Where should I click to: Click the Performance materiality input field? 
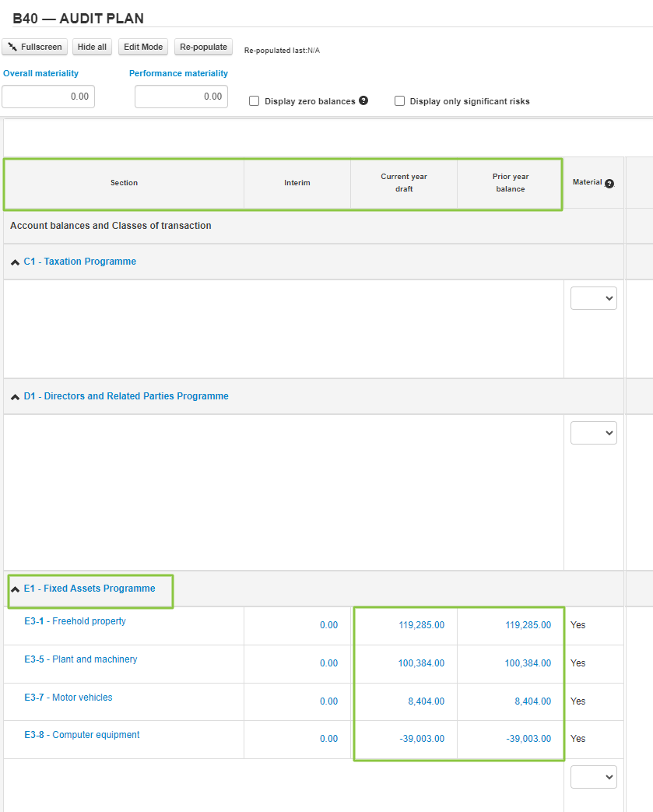tap(181, 97)
